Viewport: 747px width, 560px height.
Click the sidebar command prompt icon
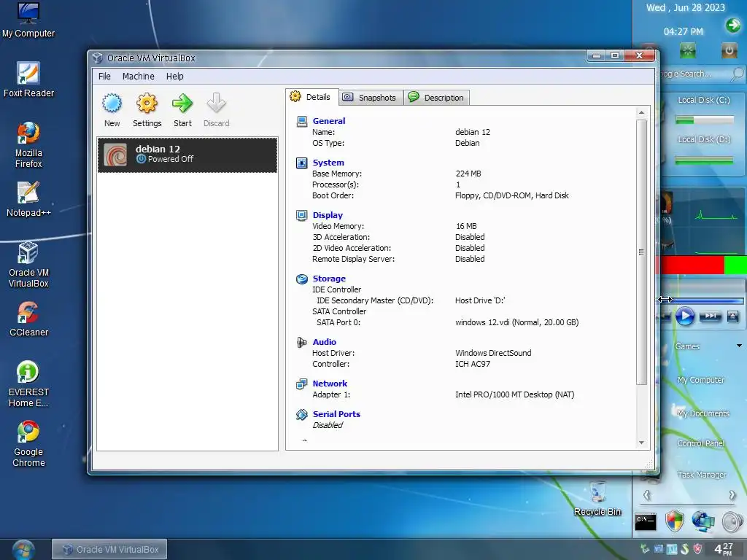pyautogui.click(x=646, y=522)
